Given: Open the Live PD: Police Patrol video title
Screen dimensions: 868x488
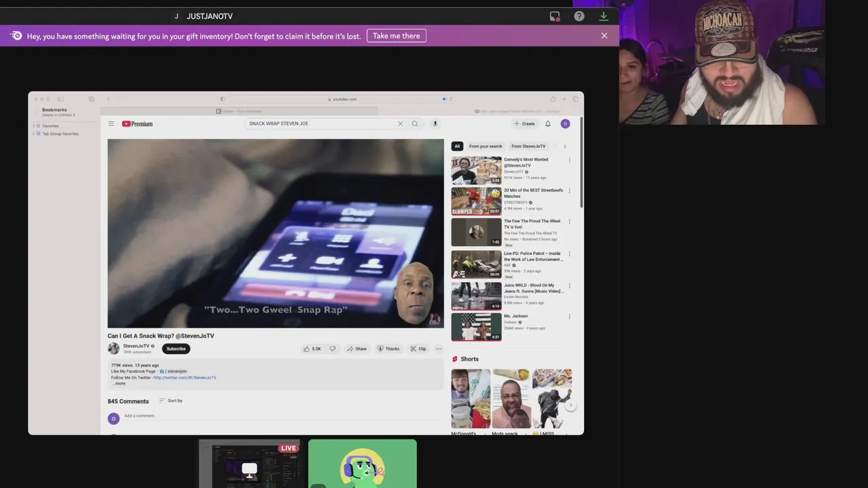Looking at the screenshot, I should (x=533, y=256).
